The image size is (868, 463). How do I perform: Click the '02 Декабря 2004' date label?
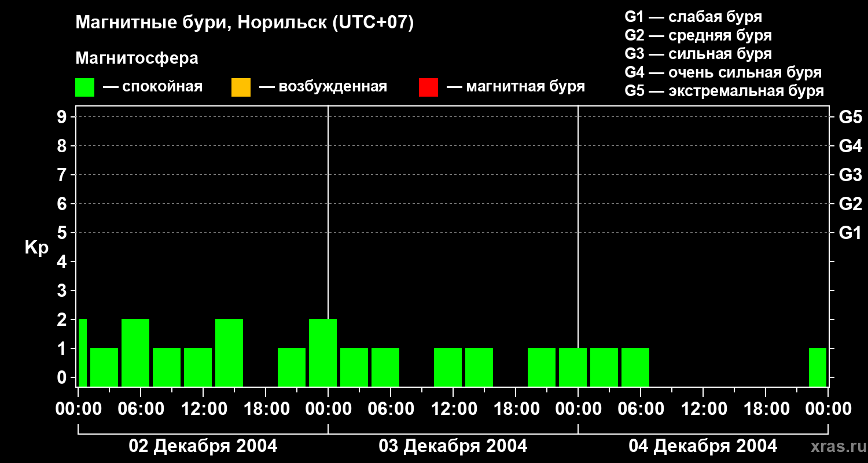coord(203,446)
